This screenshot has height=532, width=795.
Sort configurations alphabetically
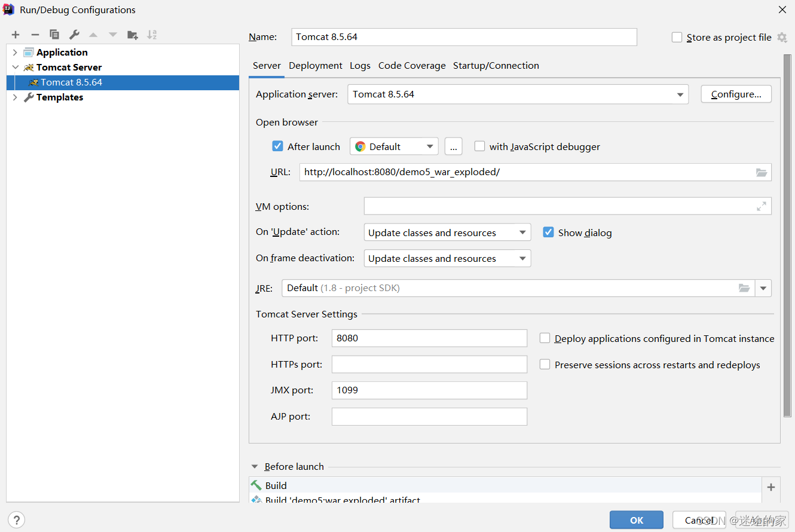point(152,35)
